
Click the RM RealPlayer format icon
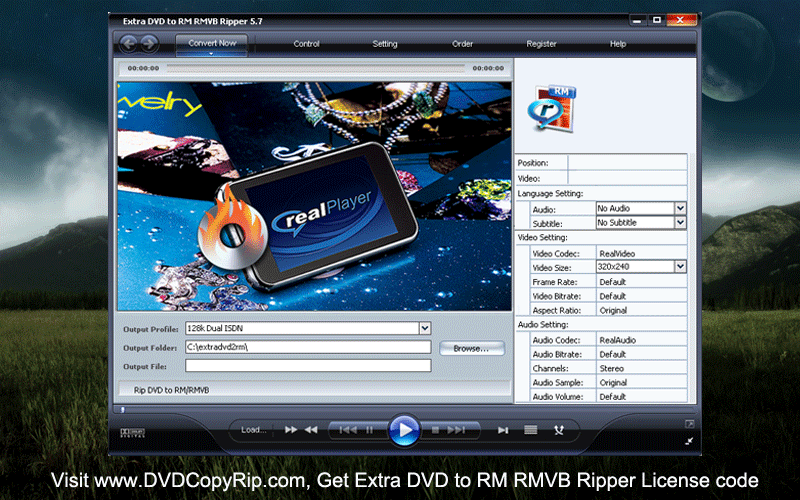(552, 108)
